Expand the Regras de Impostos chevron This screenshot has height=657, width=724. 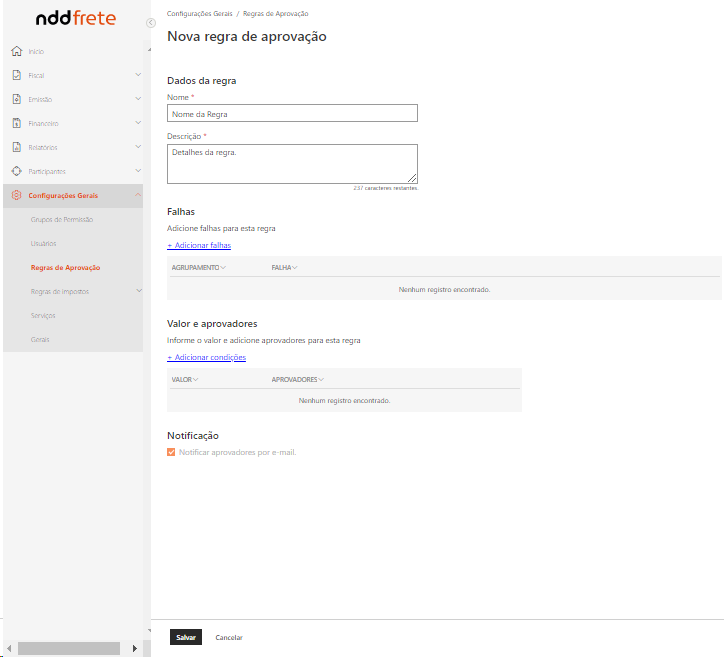[139, 291]
